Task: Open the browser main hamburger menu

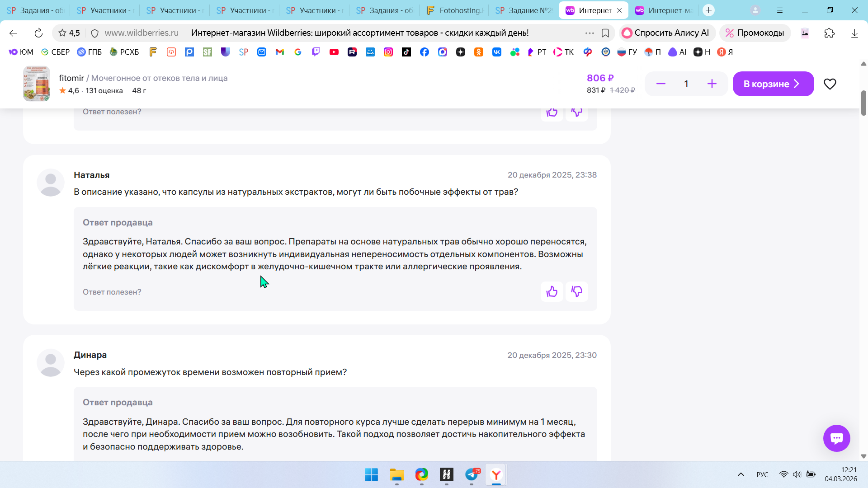Action: point(780,10)
